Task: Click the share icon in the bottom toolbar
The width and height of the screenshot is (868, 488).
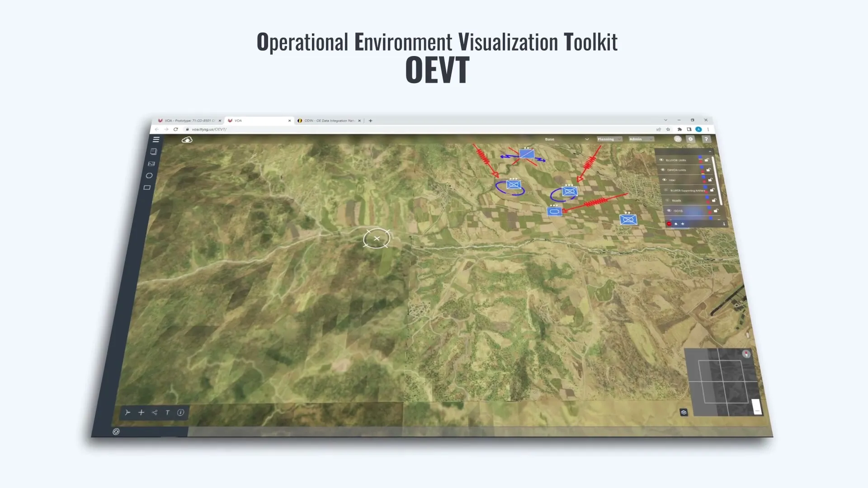Action: [154, 413]
